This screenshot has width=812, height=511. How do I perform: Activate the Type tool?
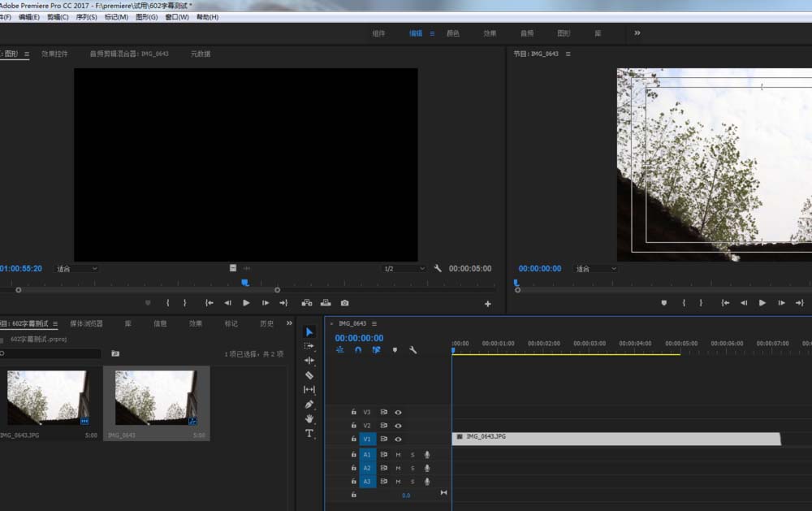click(309, 434)
